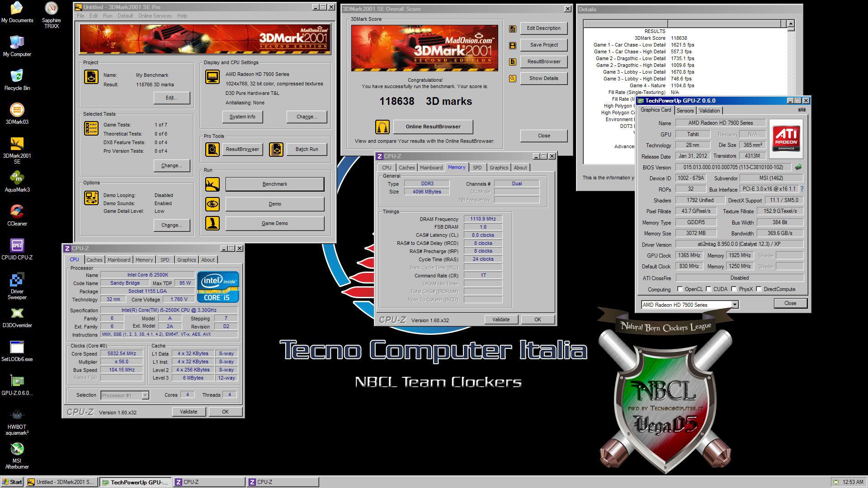Click the Save Project floppy icon
The width and height of the screenshot is (868, 488).
[512, 45]
